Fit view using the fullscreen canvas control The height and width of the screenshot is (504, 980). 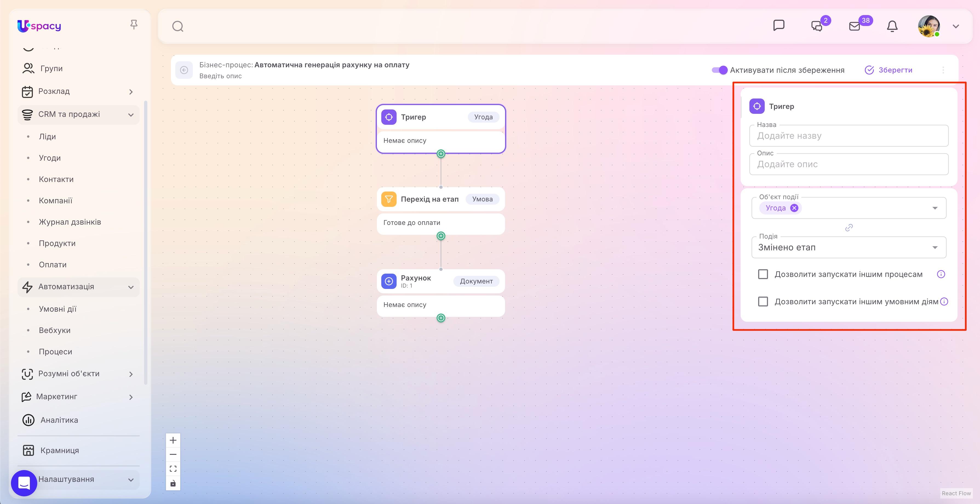(173, 469)
